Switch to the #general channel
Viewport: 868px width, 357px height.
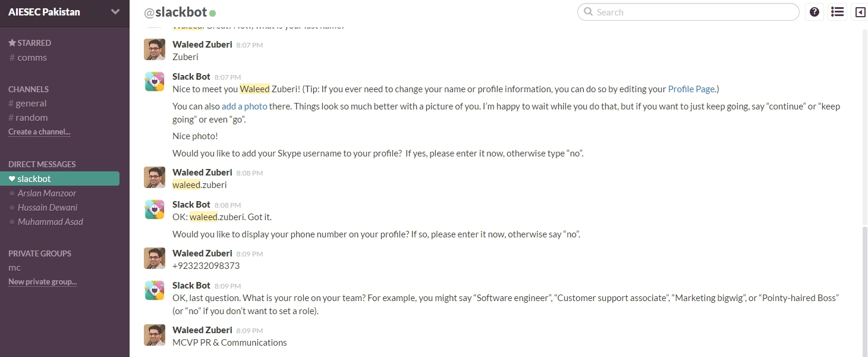point(31,104)
